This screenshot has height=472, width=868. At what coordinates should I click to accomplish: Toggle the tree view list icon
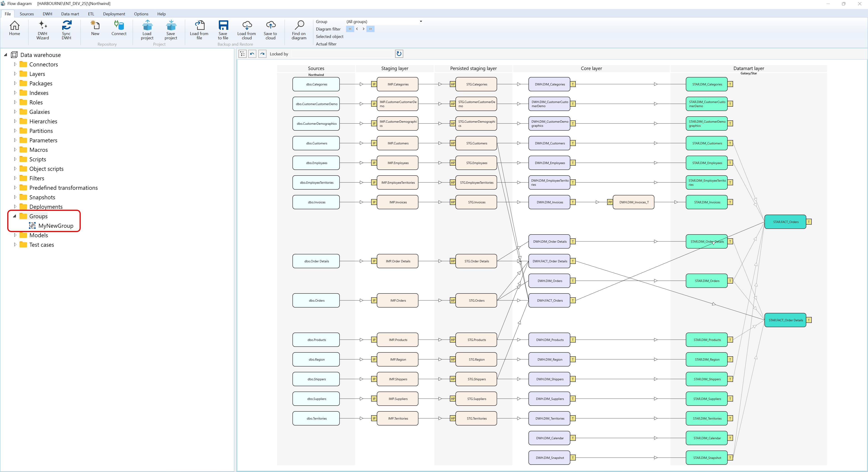point(242,54)
